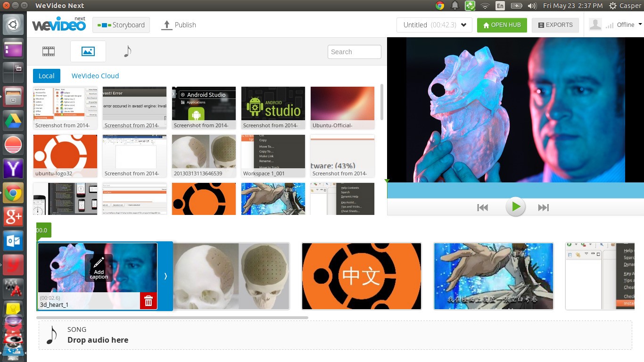Click the Publish button label
The image size is (644, 362).
[x=185, y=25]
